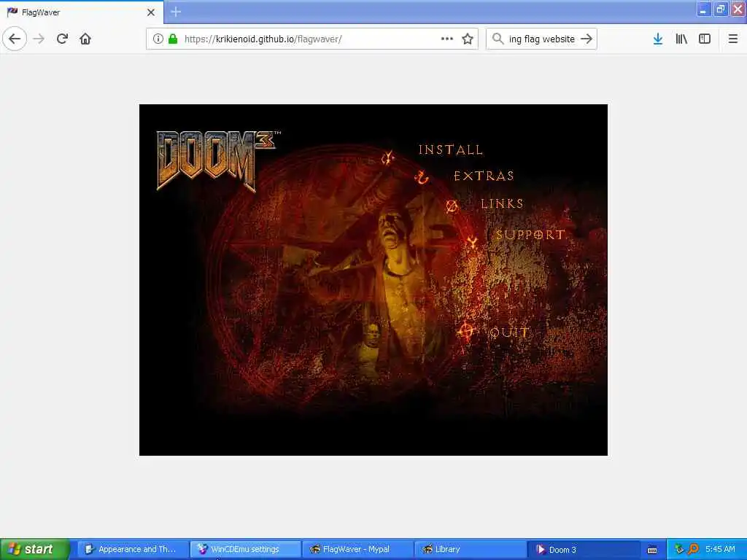This screenshot has width=747, height=560.
Task: Click the on-screen keyboard tray icon
Action: (652, 550)
